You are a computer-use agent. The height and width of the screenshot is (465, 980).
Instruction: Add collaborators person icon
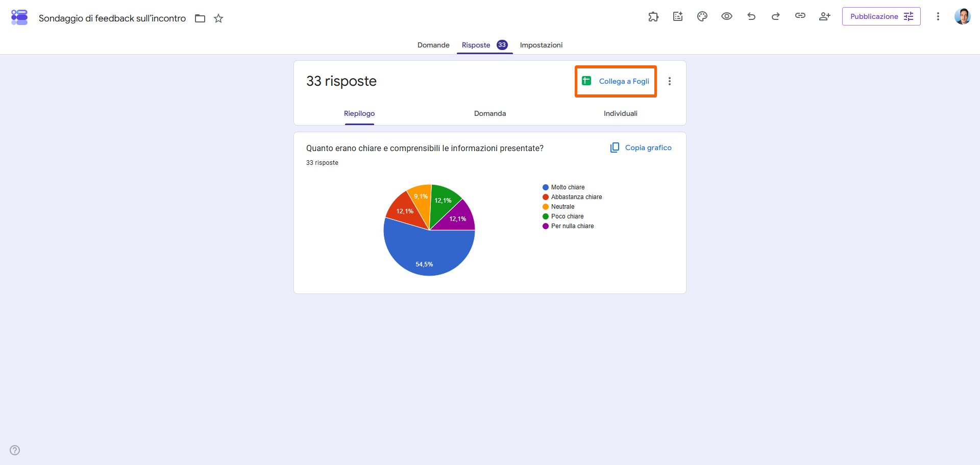pos(825,16)
